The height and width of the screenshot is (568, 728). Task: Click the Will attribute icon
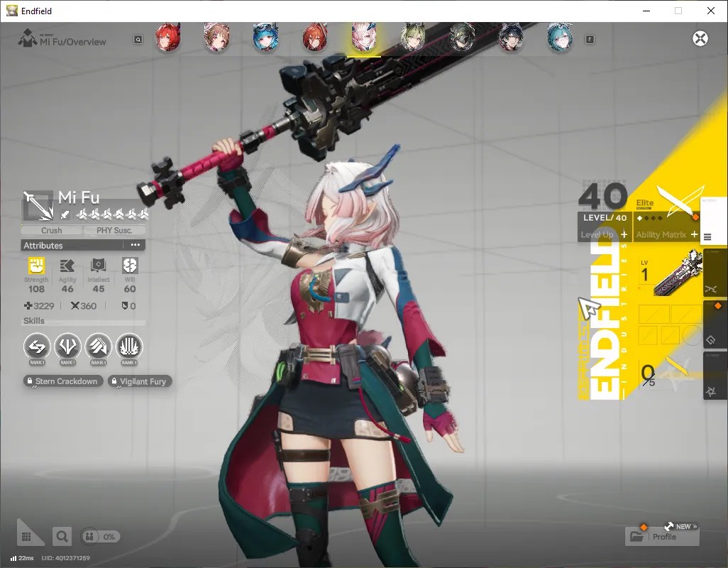tap(130, 266)
